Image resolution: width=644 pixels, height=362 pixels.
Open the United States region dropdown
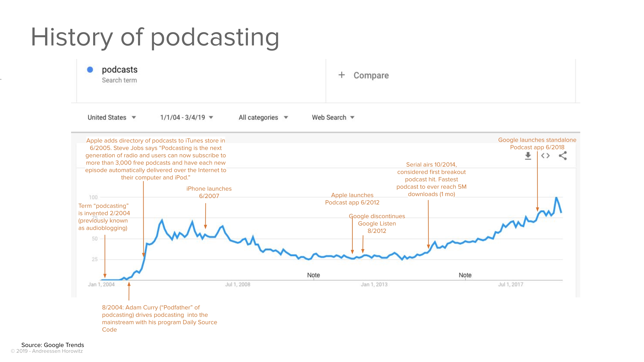[111, 117]
